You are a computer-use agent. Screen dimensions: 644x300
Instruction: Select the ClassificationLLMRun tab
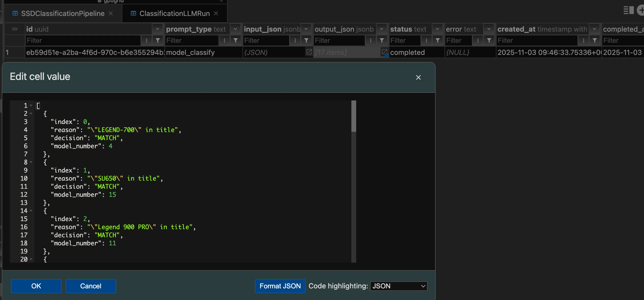tap(174, 13)
